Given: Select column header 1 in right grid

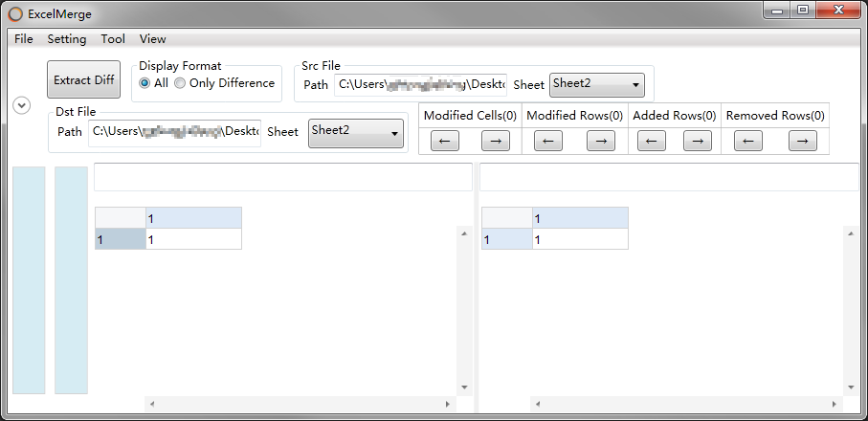Looking at the screenshot, I should point(580,219).
